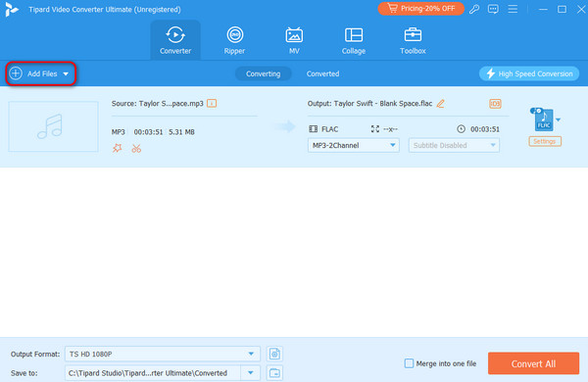Open the Settings button under FLAC
This screenshot has height=382, width=588.
coord(545,141)
